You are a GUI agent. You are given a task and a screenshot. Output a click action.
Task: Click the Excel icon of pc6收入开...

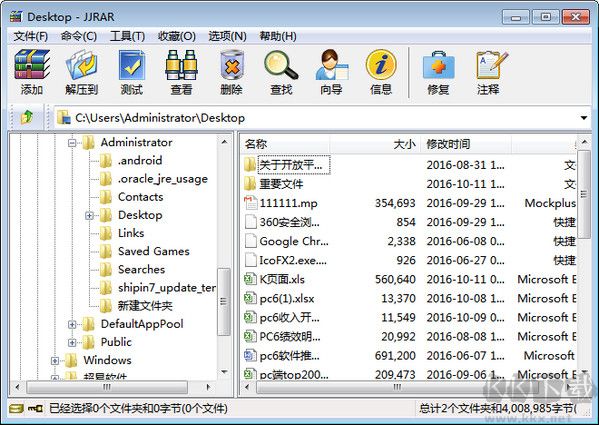pyautogui.click(x=250, y=317)
